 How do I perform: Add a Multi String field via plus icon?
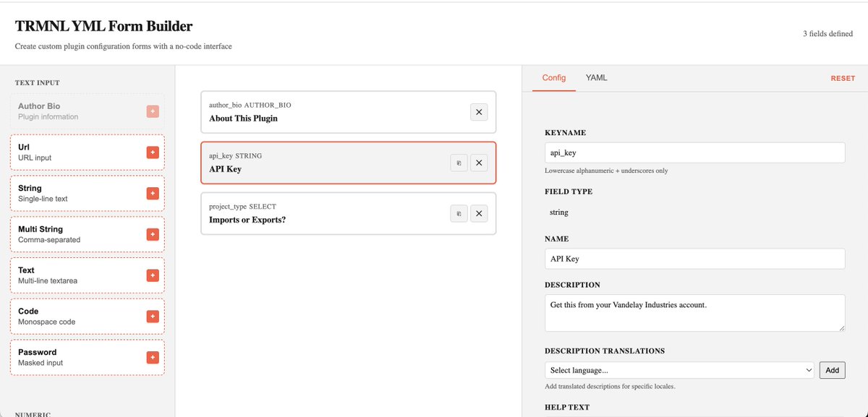click(152, 234)
